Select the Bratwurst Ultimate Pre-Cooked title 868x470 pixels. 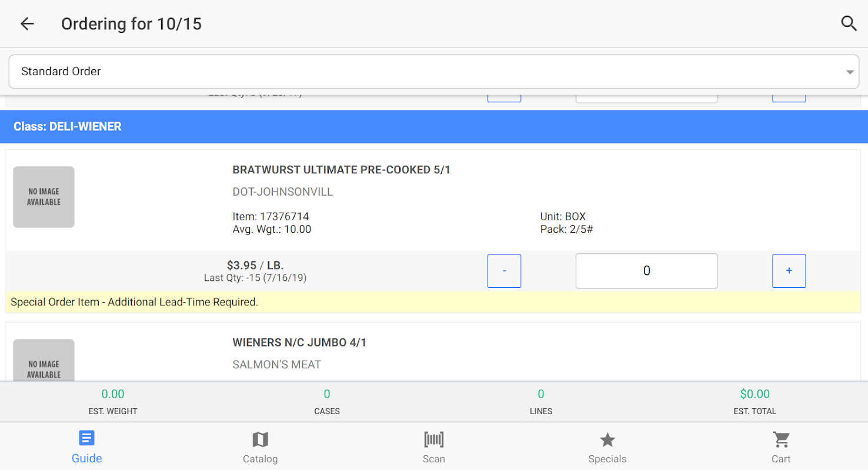click(341, 170)
